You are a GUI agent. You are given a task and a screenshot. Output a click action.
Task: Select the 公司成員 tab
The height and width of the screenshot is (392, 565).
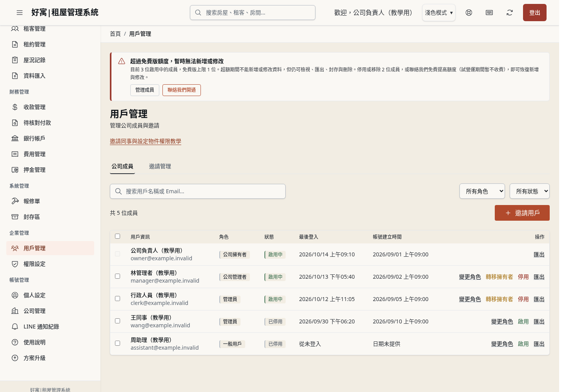[x=122, y=166]
